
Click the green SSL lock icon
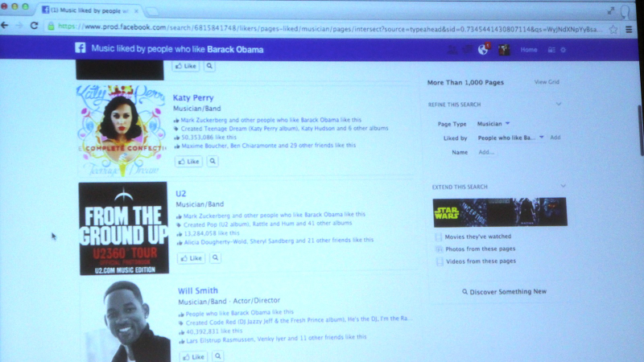click(51, 27)
